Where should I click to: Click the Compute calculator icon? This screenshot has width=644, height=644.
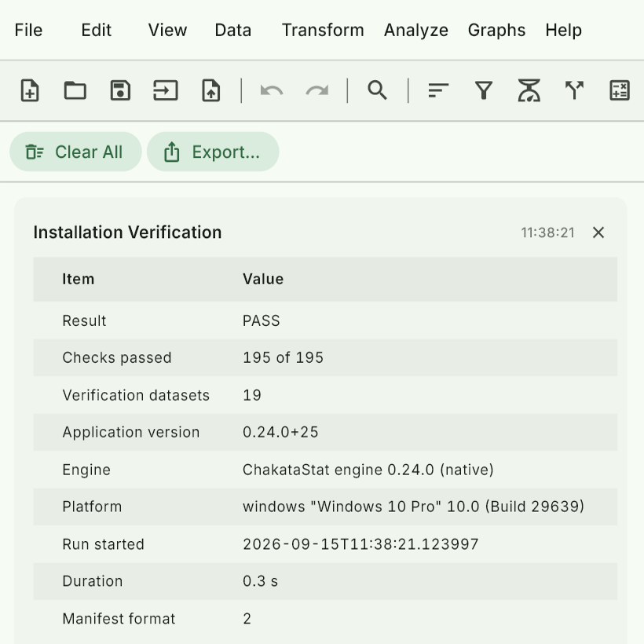pos(620,90)
